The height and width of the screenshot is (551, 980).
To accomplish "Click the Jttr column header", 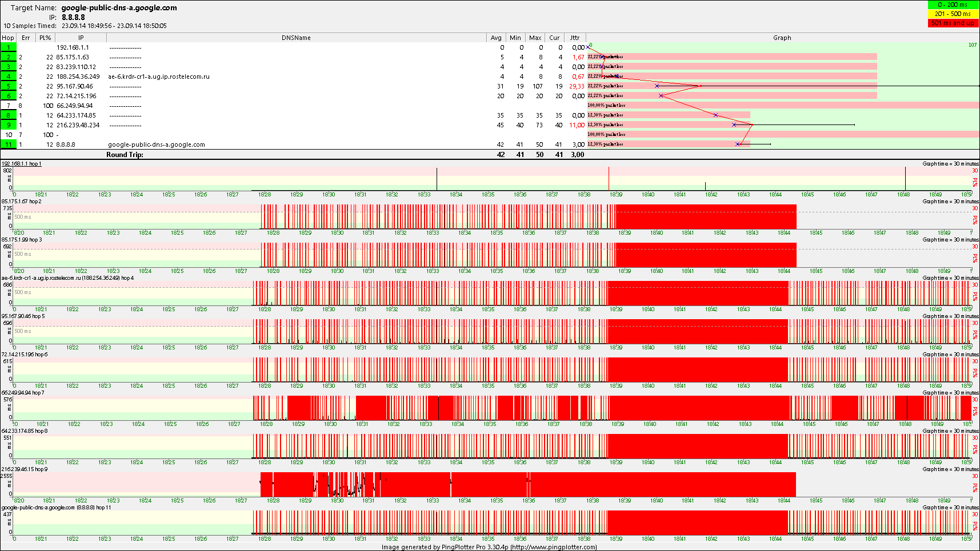I will click(x=574, y=38).
